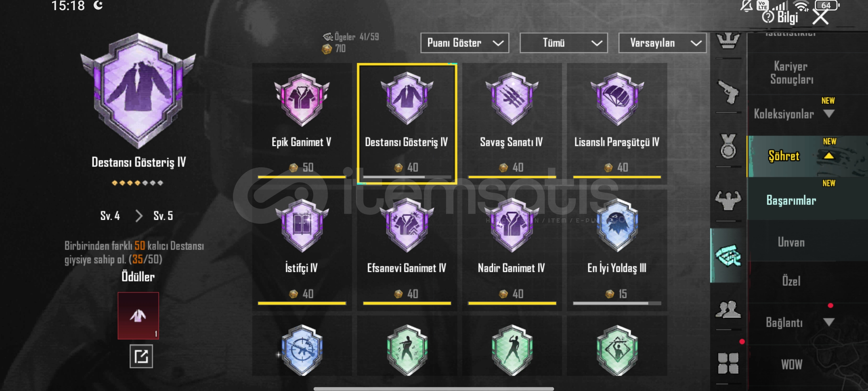This screenshot has height=391, width=868.
Task: Open the Unvan menu item
Action: point(791,242)
